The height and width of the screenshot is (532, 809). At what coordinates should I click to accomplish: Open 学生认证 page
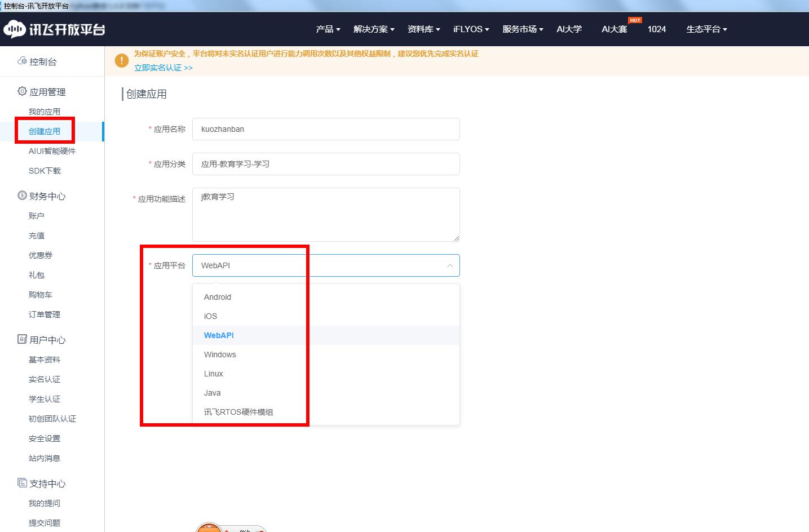pos(45,399)
